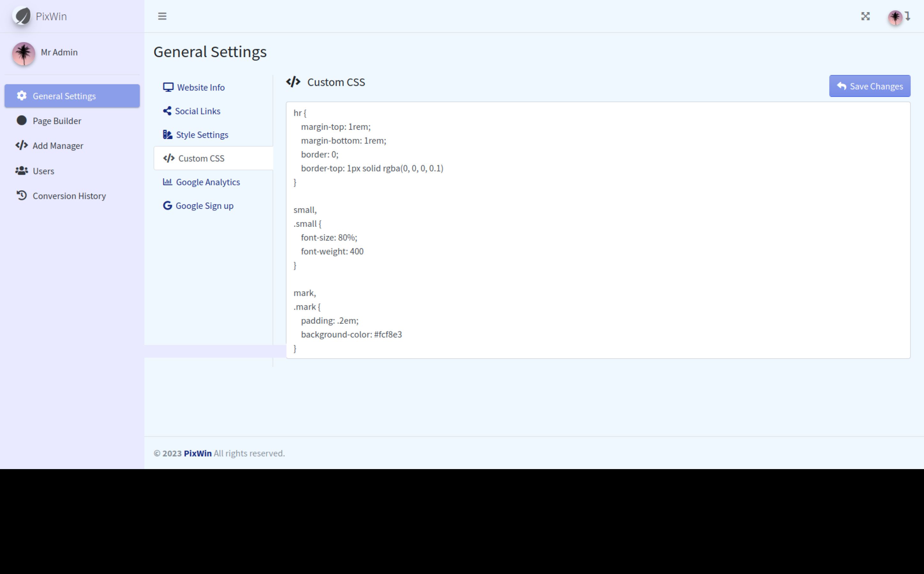Toggle fullscreen with the expand arrows icon

tap(865, 16)
